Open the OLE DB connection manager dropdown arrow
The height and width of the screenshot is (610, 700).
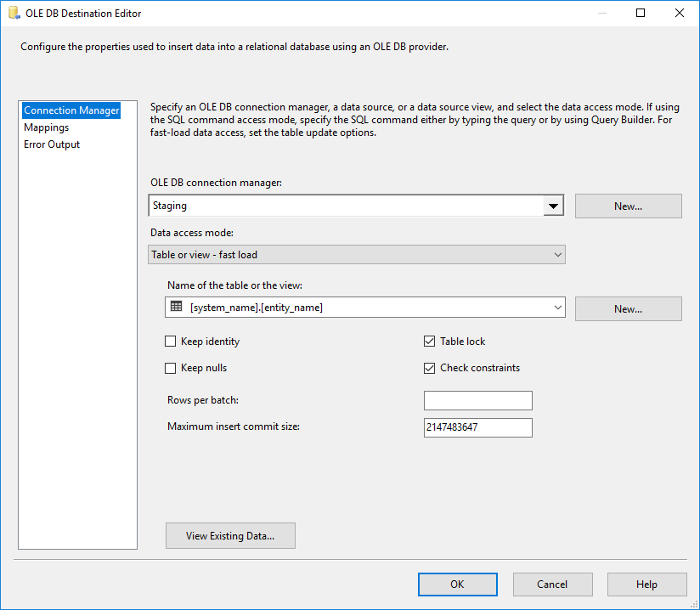pyautogui.click(x=553, y=206)
